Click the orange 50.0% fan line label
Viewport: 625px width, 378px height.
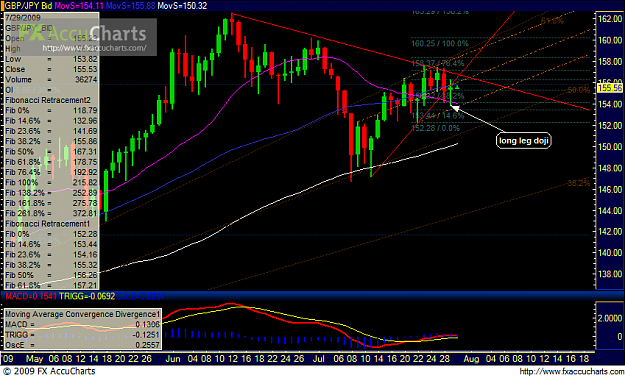pos(578,91)
